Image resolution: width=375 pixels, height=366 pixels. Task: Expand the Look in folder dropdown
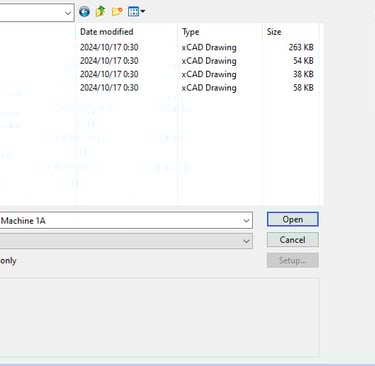(x=68, y=13)
